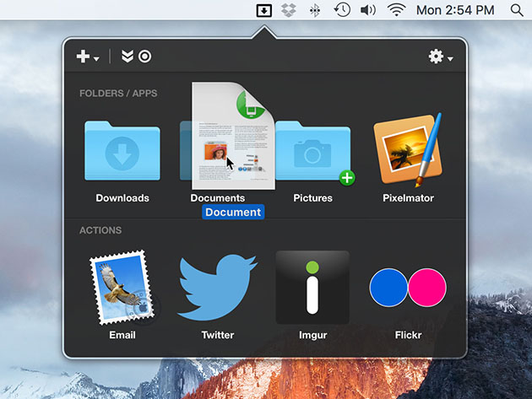The image size is (532, 399).
Task: Click the circular target icon in toolbar
Action: [145, 57]
